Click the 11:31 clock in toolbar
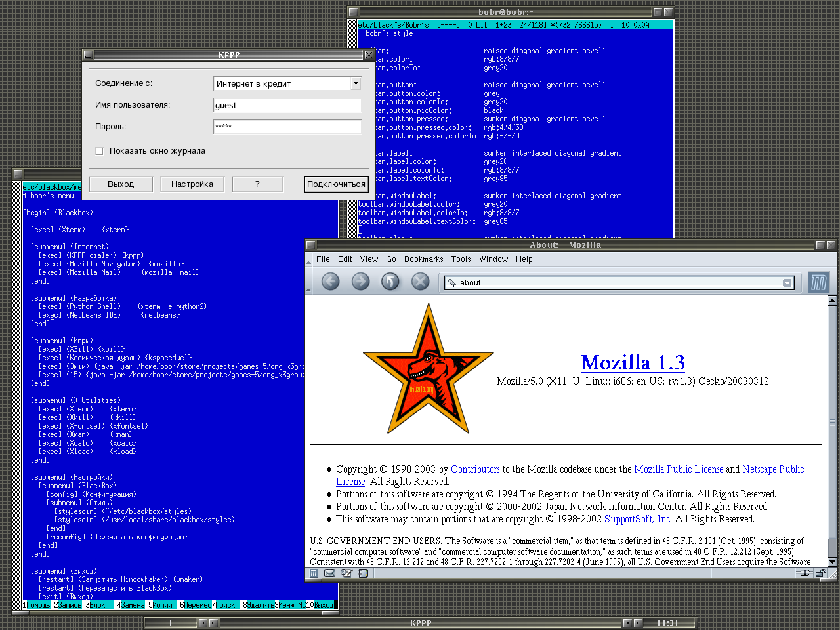 [667, 623]
